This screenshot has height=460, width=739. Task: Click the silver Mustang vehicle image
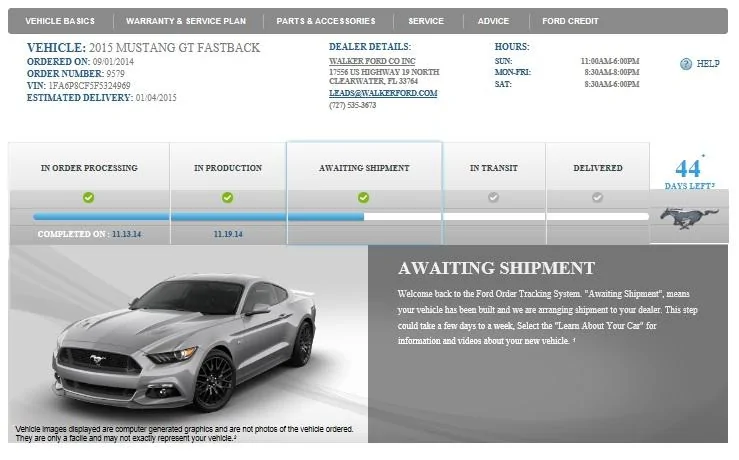click(185, 342)
